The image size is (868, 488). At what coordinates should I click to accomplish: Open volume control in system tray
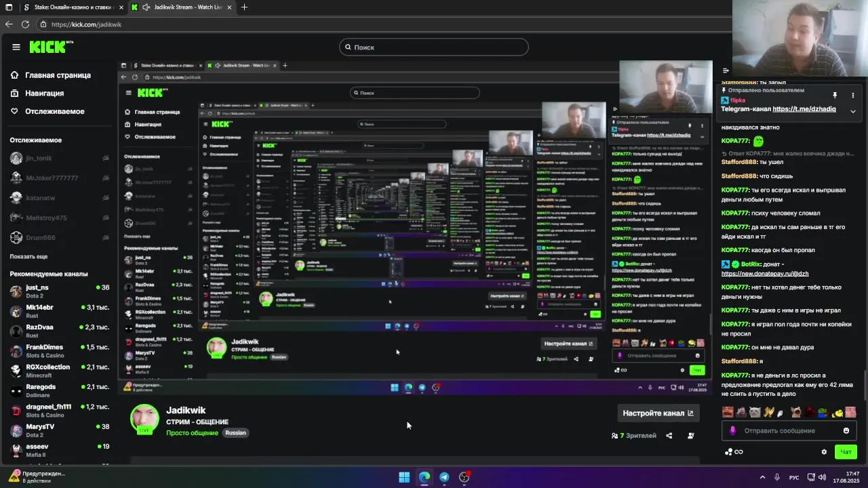click(823, 477)
